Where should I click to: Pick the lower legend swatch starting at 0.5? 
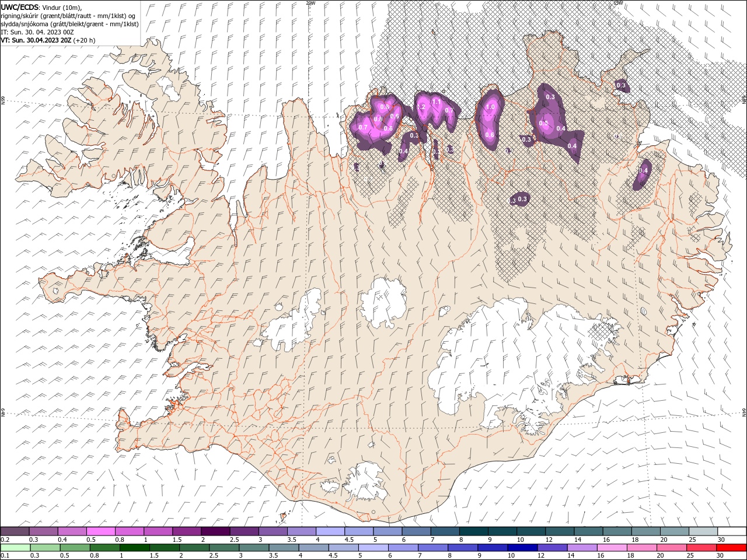(75, 548)
